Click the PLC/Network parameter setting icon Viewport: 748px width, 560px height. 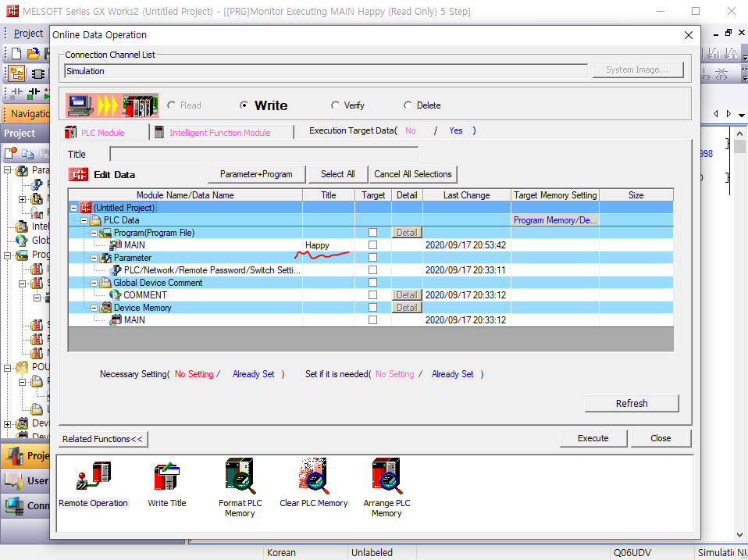pos(116,270)
